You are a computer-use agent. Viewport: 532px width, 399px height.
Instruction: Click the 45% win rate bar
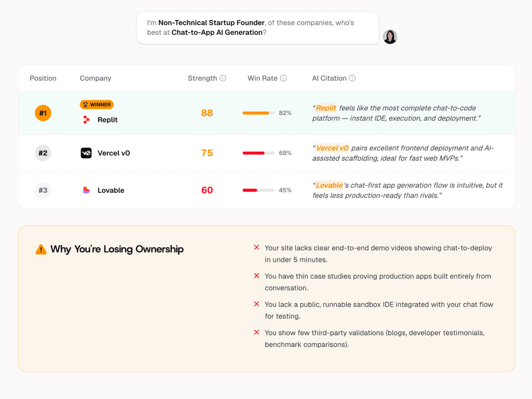[258, 190]
